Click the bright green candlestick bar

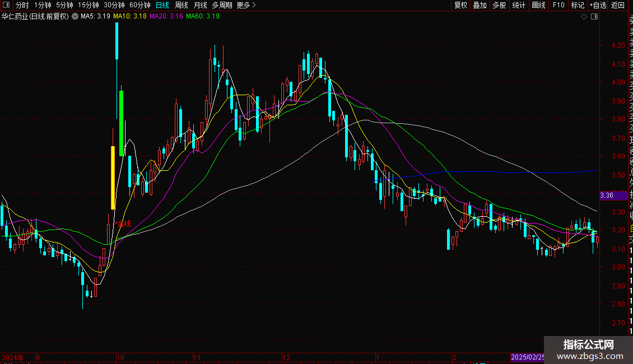[x=122, y=124]
